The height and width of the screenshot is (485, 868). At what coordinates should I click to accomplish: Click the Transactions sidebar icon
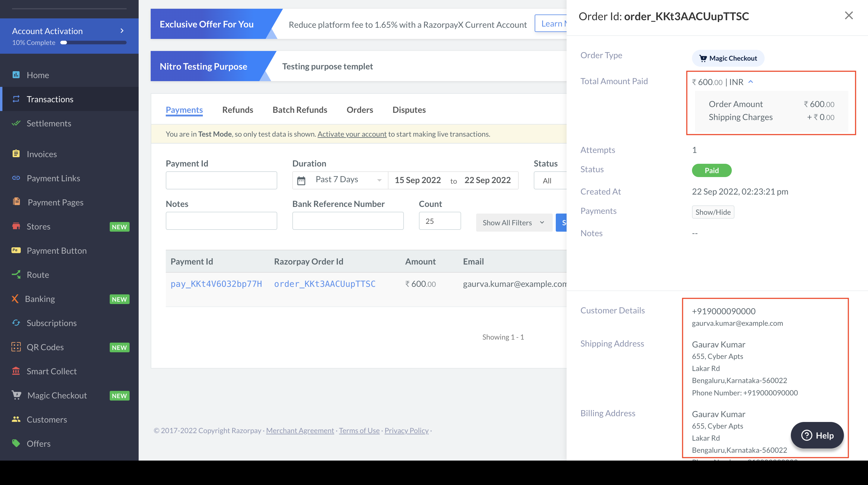pos(16,99)
